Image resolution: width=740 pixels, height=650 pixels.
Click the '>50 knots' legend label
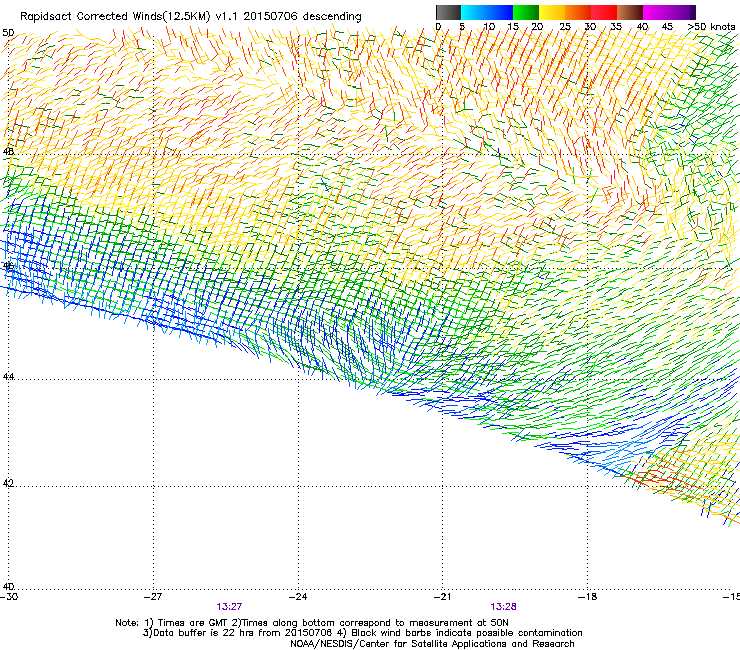pos(711,27)
